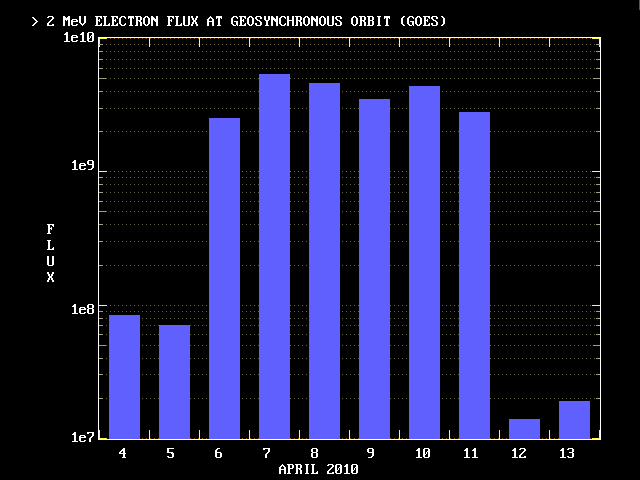Image resolution: width=640 pixels, height=480 pixels.
Task: Click x-axis date label 13
Action: [x=567, y=453]
